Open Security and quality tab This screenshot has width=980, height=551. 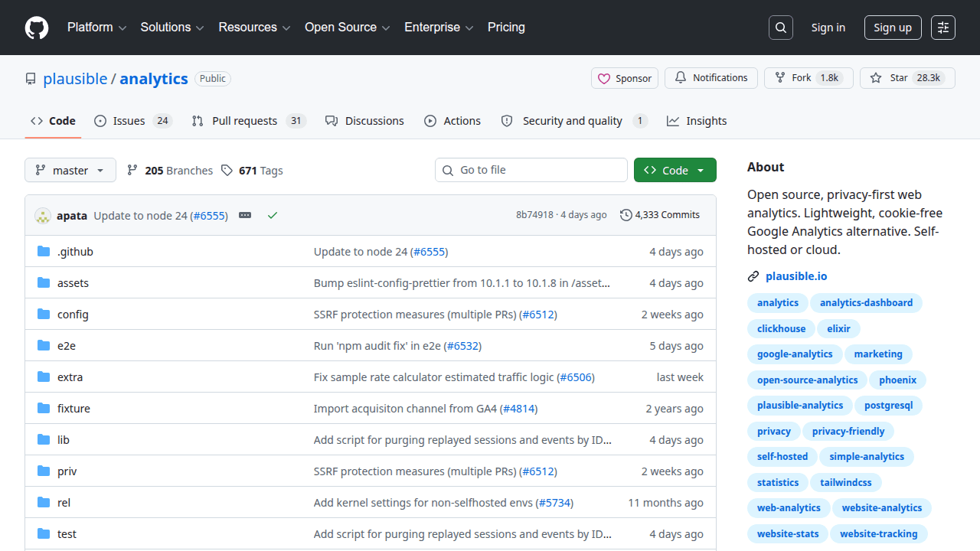tap(574, 121)
